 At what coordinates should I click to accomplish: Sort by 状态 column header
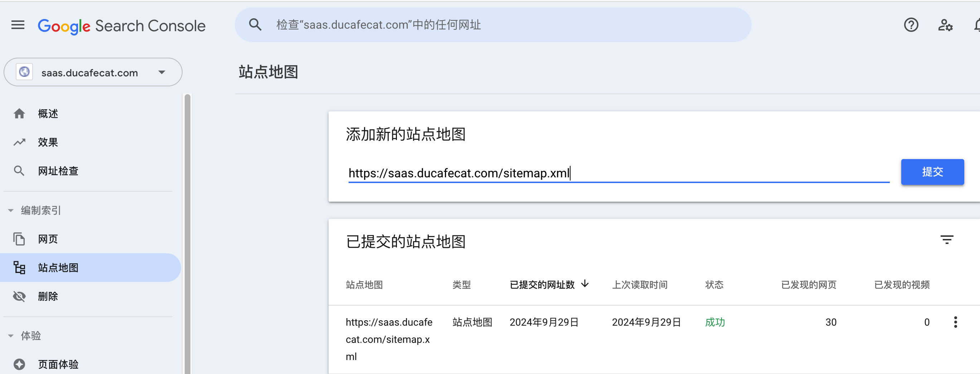coord(714,284)
